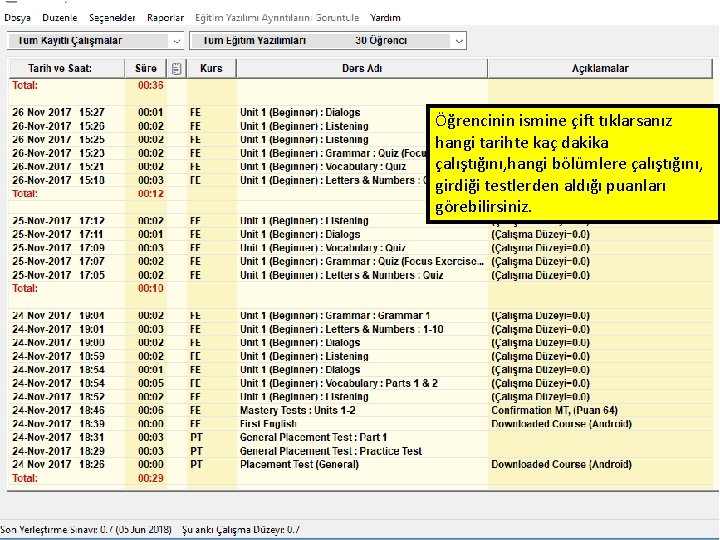Viewport: 720px width, 540px height.
Task: Select the Placement Test (General) row
Action: point(361,465)
